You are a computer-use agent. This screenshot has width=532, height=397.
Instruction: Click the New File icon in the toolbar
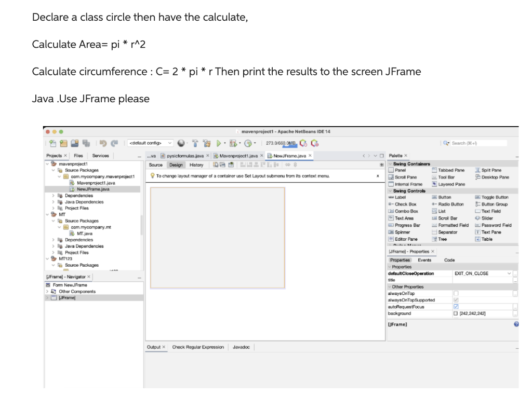(x=52, y=144)
